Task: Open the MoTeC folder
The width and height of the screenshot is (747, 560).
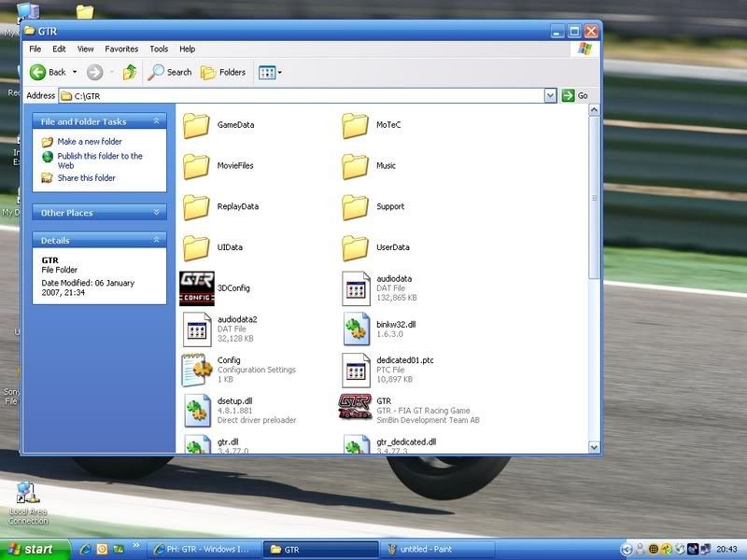Action: pyautogui.click(x=356, y=124)
